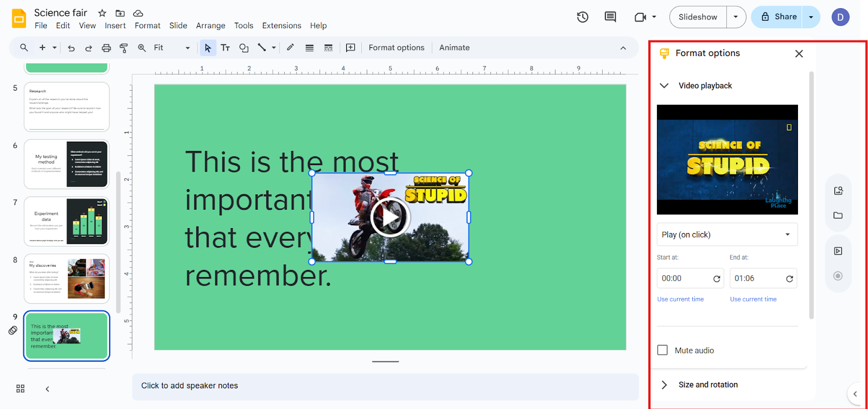Enable the Mute audio checkbox

[x=662, y=350]
